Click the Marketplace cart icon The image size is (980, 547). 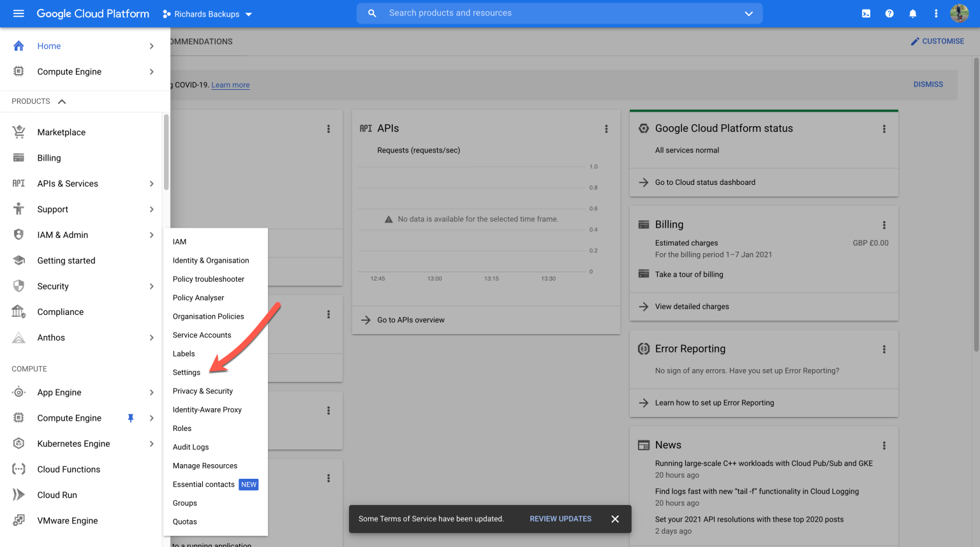pyautogui.click(x=19, y=132)
